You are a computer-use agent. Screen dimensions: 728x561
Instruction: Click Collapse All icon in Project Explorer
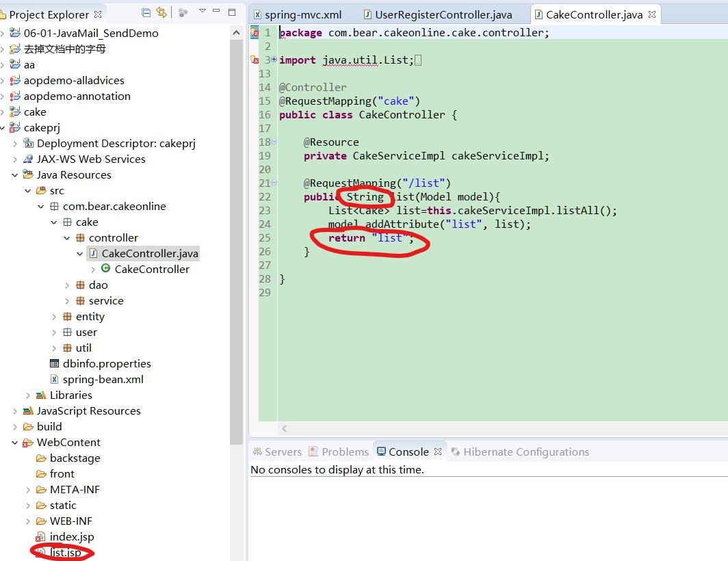click(x=146, y=13)
